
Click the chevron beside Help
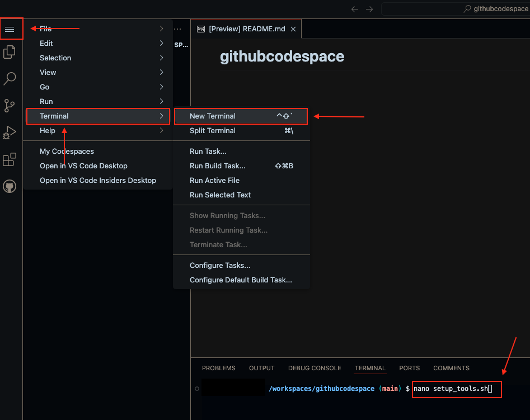162,130
